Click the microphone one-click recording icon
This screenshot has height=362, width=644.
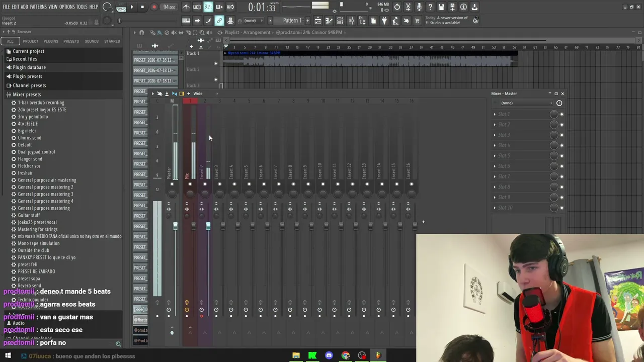point(419,7)
